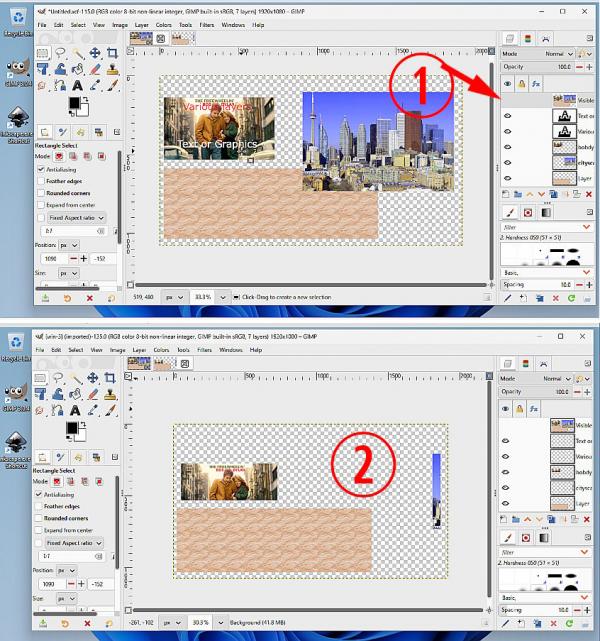600x641 pixels.
Task: Expand Fixed Aspect ratio dropdown, Untitled.xcf window
Action: point(77,217)
